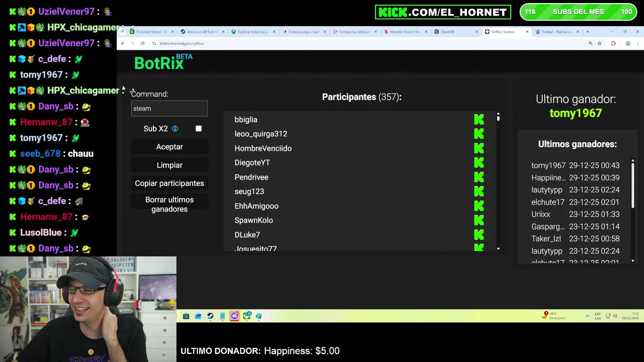Click the browser forward arrow

(x=132, y=43)
